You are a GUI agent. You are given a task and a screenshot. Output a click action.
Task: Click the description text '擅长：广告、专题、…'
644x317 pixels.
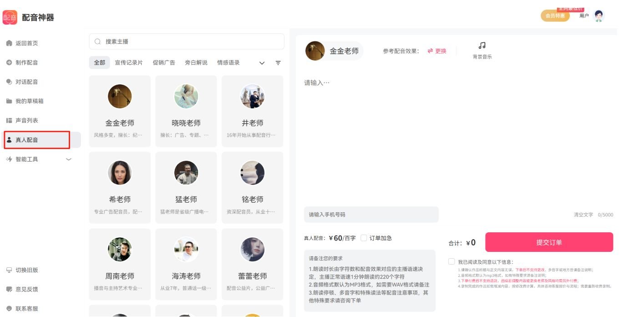click(x=185, y=135)
